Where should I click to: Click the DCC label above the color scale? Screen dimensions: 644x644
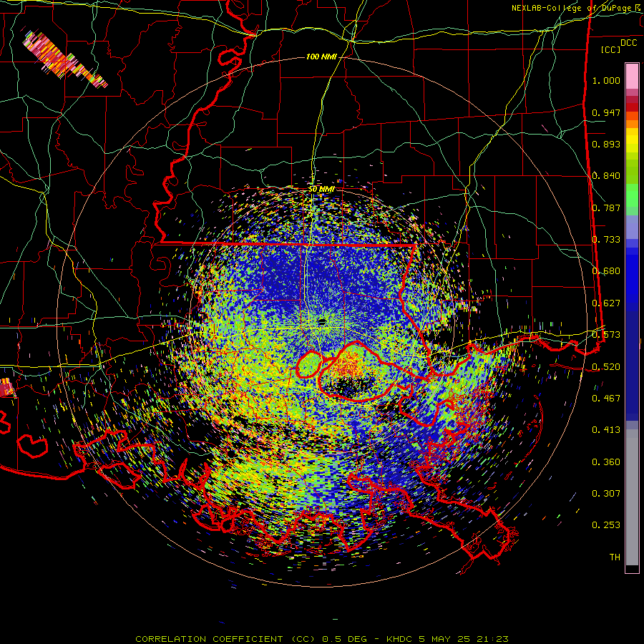(628, 43)
